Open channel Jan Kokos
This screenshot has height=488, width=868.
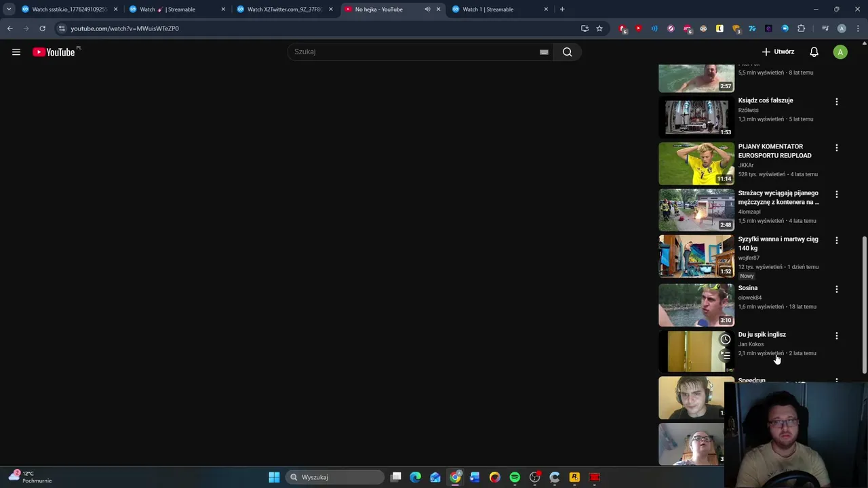[751, 344]
